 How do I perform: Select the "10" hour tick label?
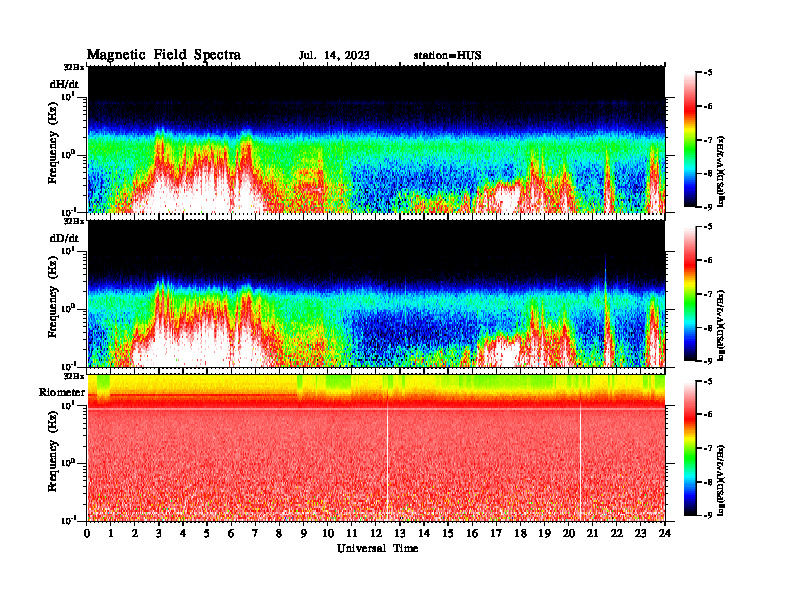tap(328, 533)
